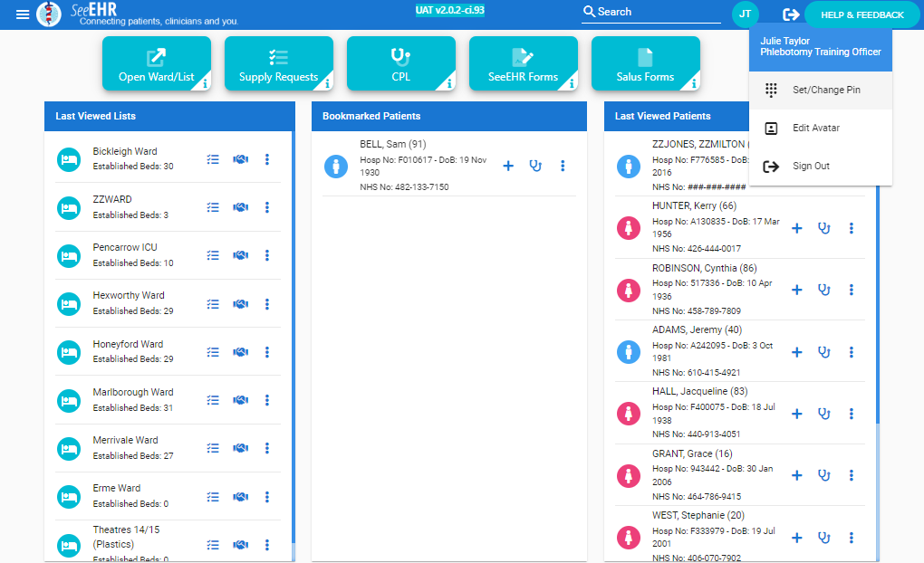Choose Edit Avatar from user menu

coord(821,129)
